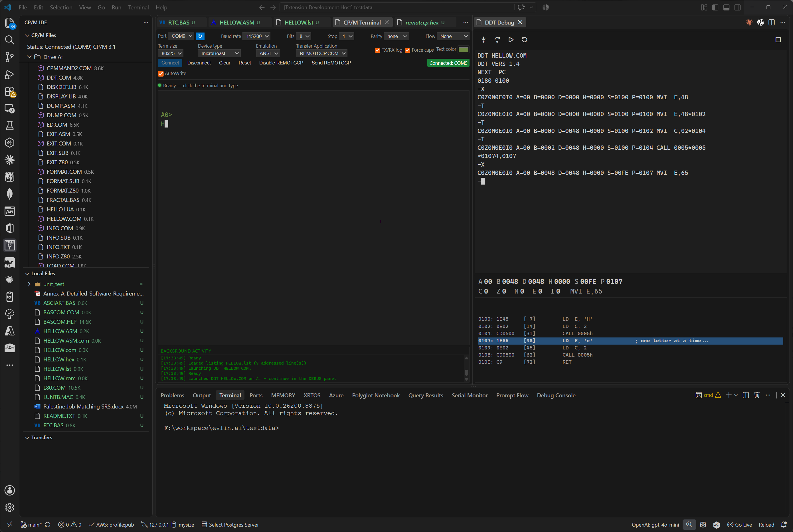The width and height of the screenshot is (793, 532).
Task: Open the Text color swatch
Action: coord(463,50)
